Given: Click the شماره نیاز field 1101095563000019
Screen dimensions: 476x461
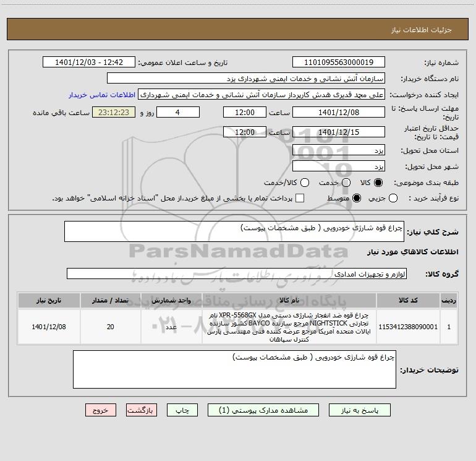Looking at the screenshot, I should (x=339, y=62).
